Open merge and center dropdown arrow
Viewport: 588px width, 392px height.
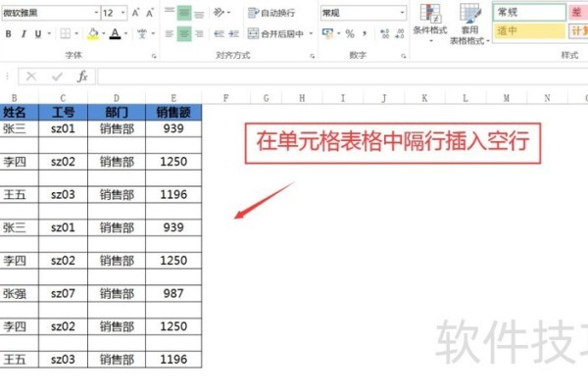click(311, 33)
